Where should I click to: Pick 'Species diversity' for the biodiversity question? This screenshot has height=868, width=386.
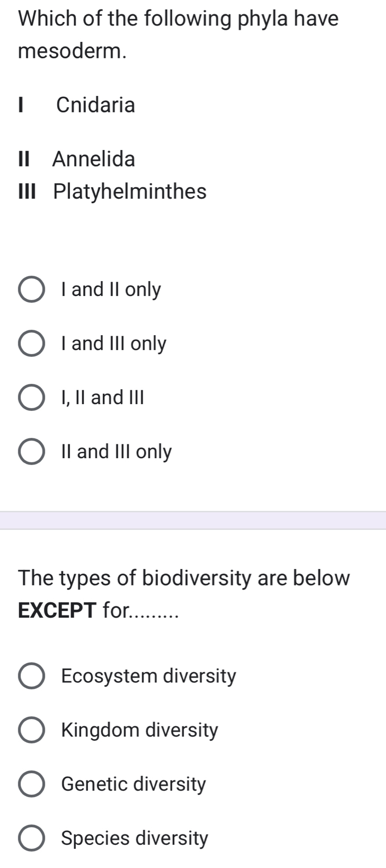coord(32,838)
